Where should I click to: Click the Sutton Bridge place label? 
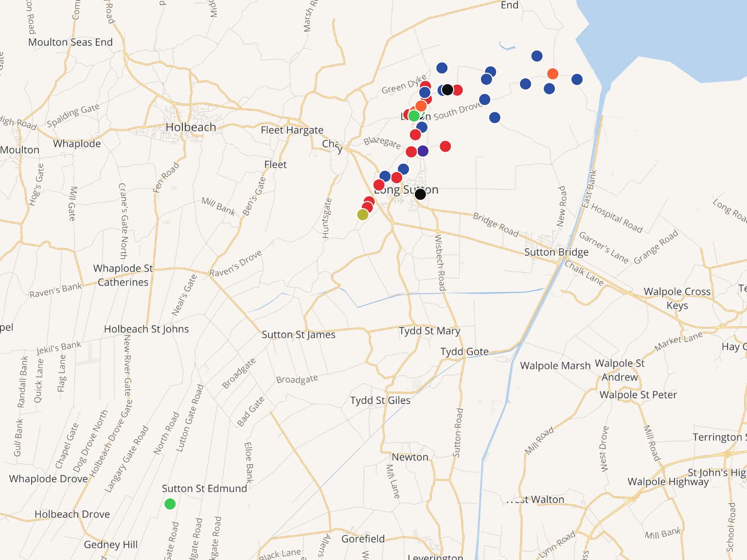click(x=556, y=252)
